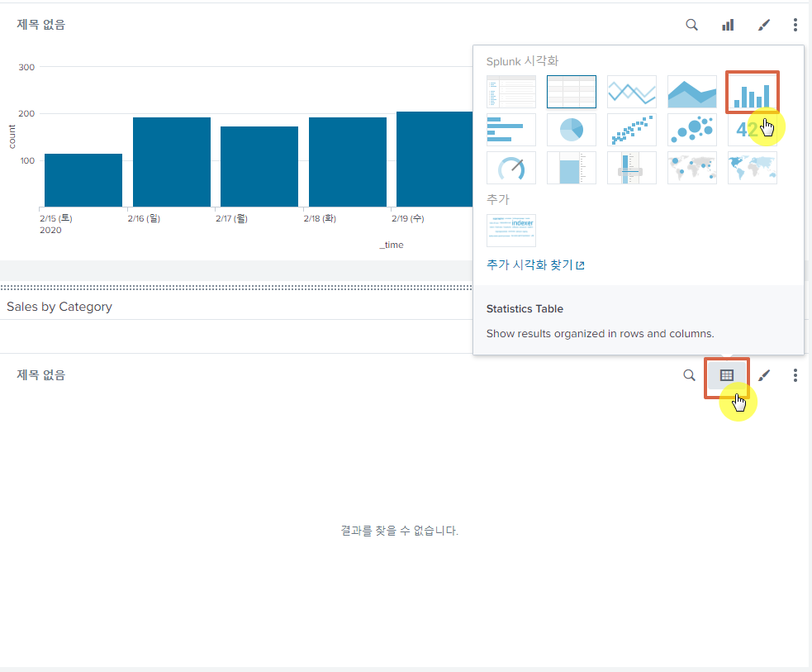Open search icon in top chart panel
Image resolution: width=812 pixels, height=672 pixels.
click(691, 25)
